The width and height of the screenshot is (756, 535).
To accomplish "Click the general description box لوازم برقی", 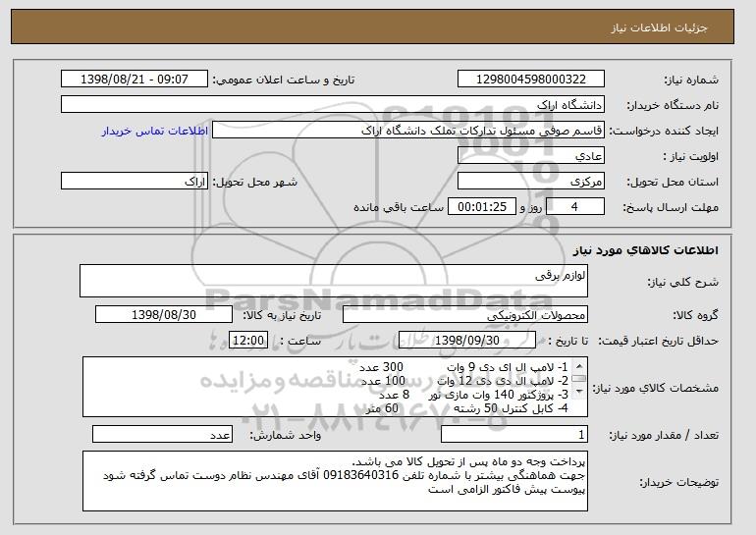I will [x=334, y=281].
